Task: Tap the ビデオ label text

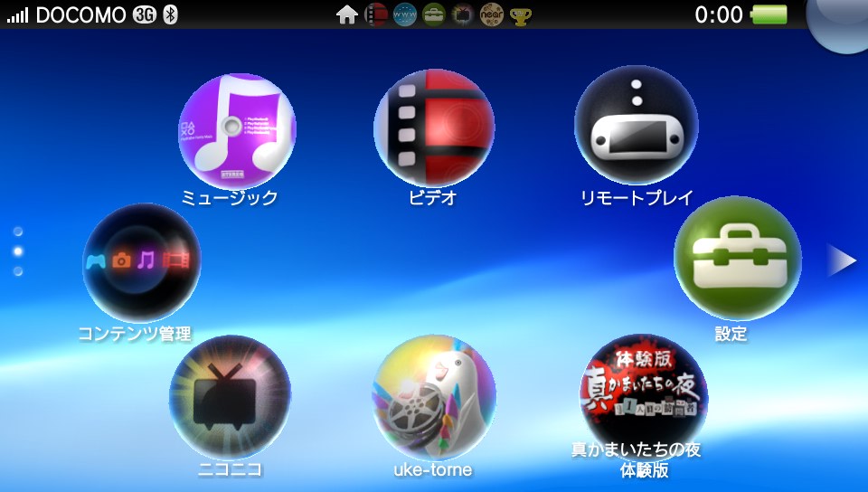Action: tap(432, 197)
